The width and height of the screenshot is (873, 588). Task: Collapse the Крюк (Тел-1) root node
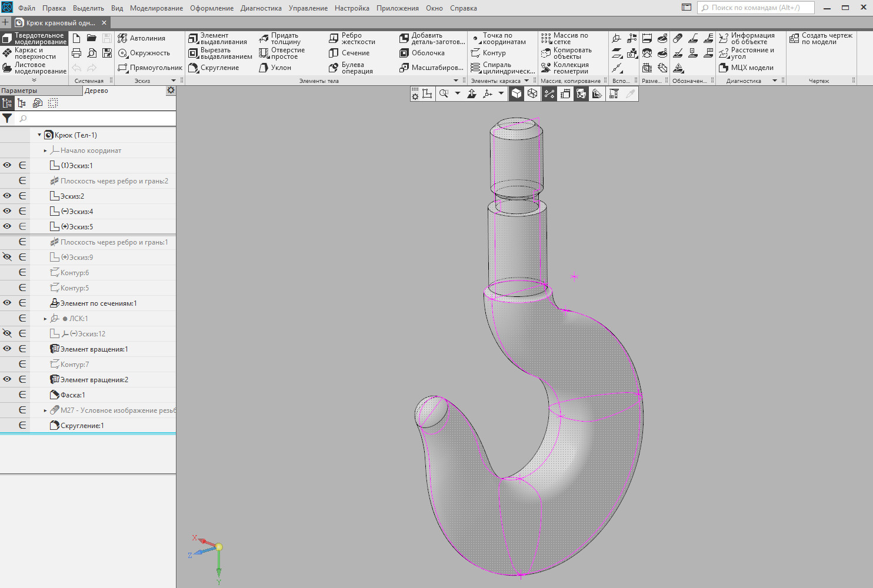click(x=39, y=135)
